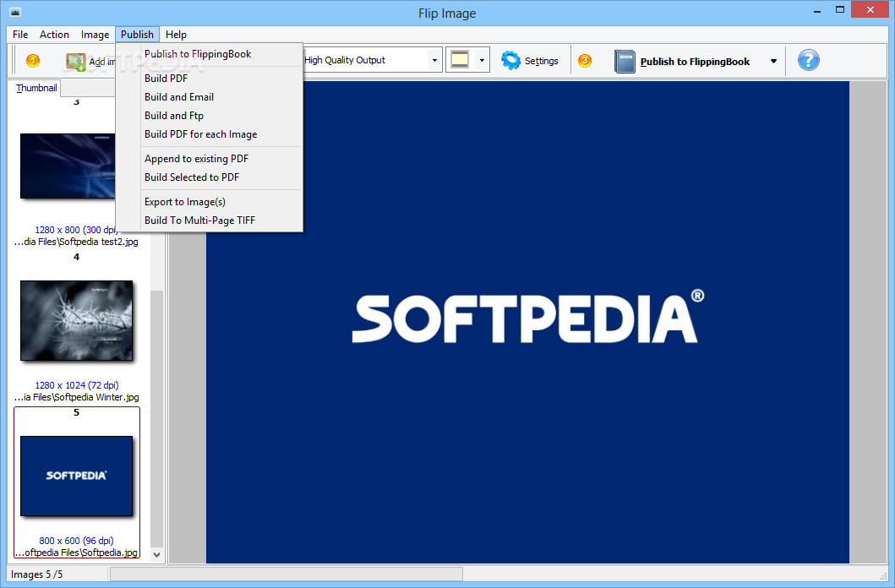Viewport: 895px width, 588px height.
Task: Click the status bar progress bar
Action: click(287, 574)
